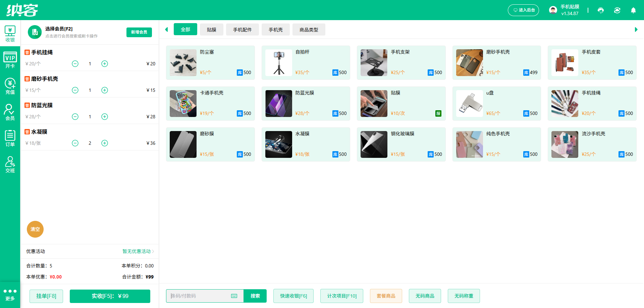The height and width of the screenshot is (308, 644).
Task: Click the user avatar icon
Action: [553, 10]
